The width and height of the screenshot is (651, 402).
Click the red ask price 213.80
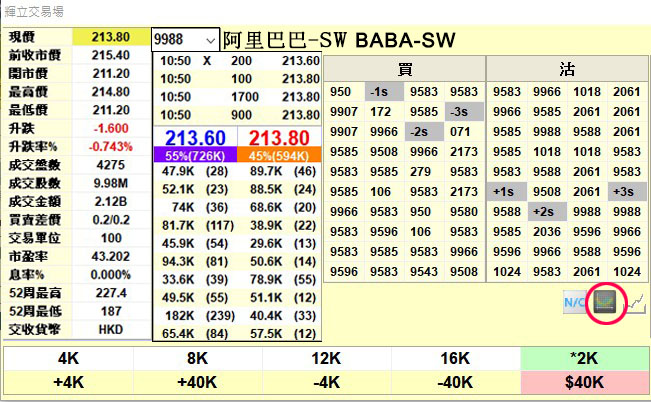click(279, 137)
